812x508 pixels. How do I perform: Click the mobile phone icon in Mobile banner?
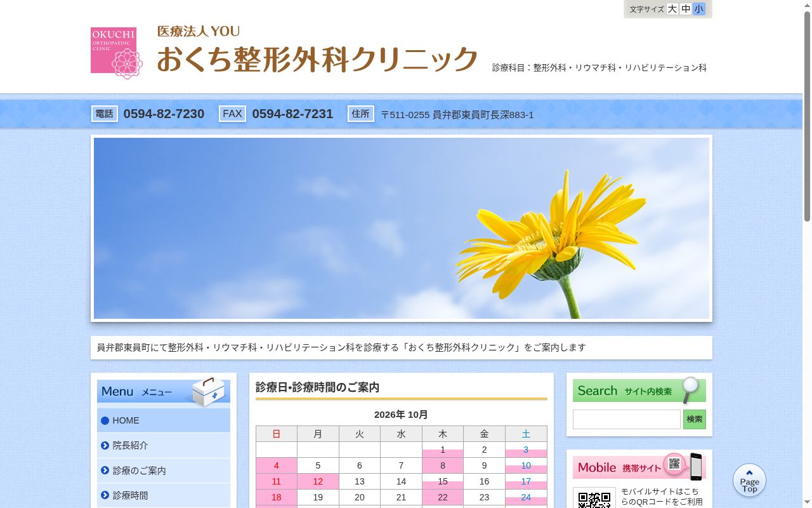[x=696, y=467]
